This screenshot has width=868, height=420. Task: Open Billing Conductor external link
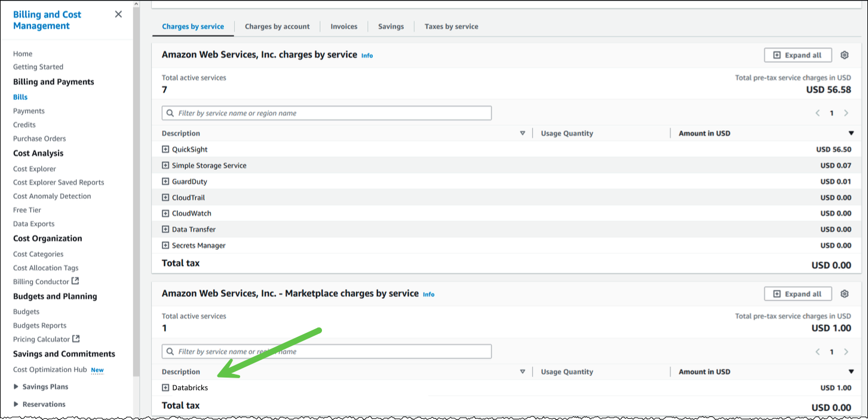[46, 281]
